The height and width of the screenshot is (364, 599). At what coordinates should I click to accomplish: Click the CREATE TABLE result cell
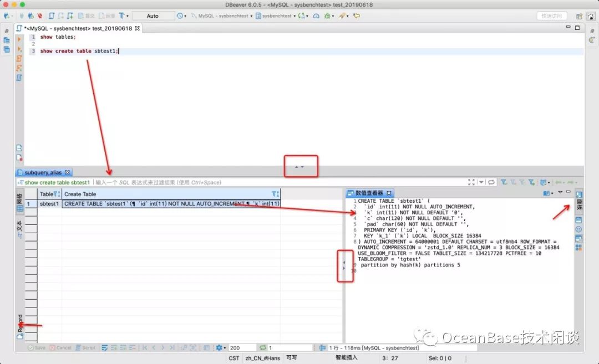171,204
